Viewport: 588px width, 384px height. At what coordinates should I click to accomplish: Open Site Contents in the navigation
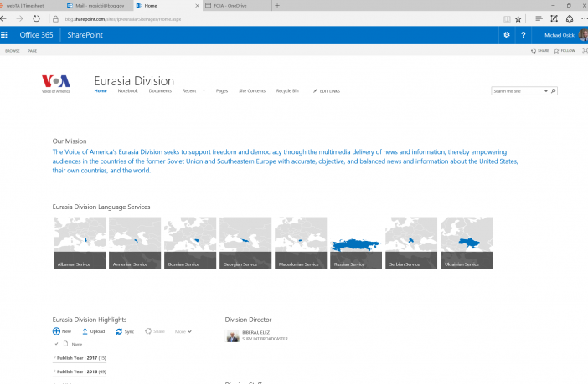click(252, 90)
